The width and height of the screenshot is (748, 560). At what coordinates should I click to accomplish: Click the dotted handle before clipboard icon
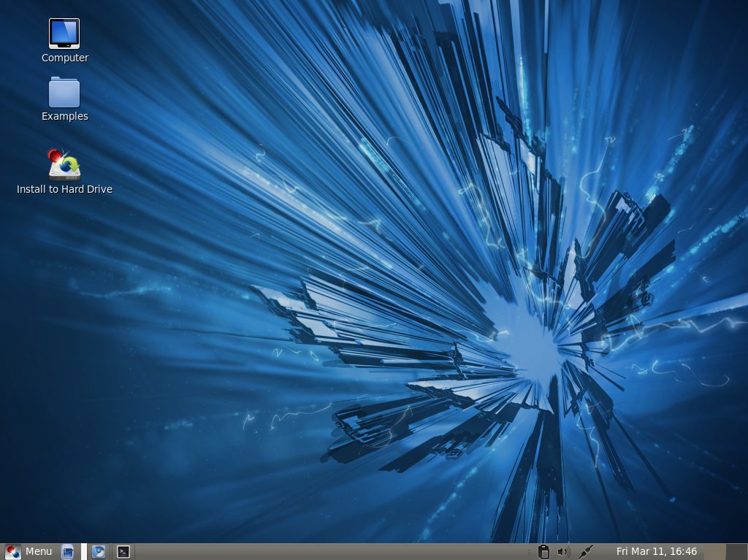530,552
